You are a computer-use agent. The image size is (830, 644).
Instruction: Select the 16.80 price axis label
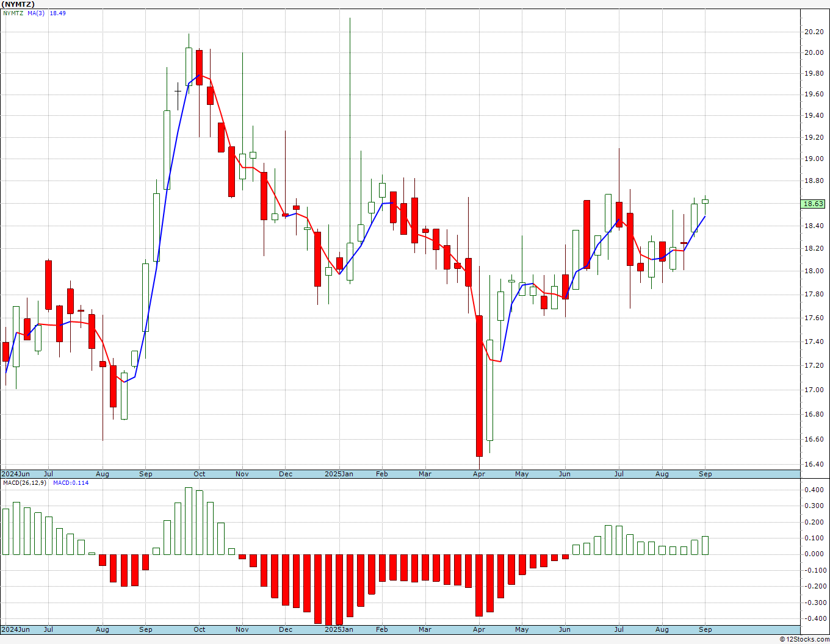point(814,415)
